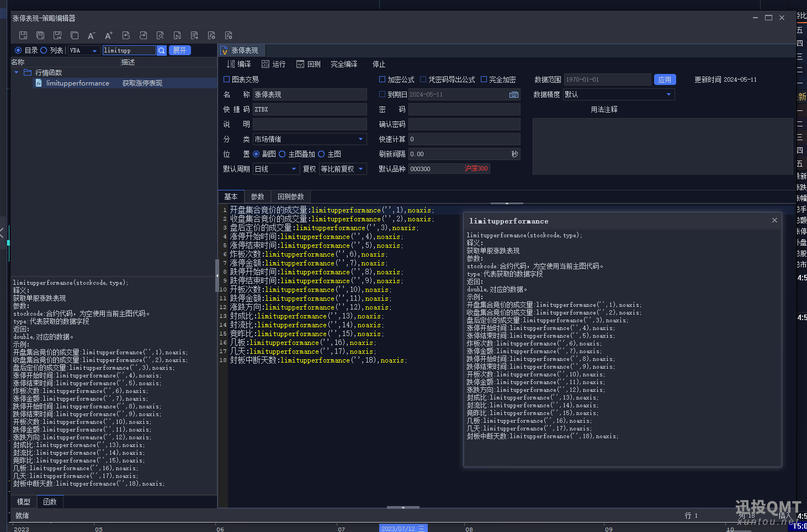Click the file icon of limitupperformance row
807x532 pixels.
coord(39,83)
